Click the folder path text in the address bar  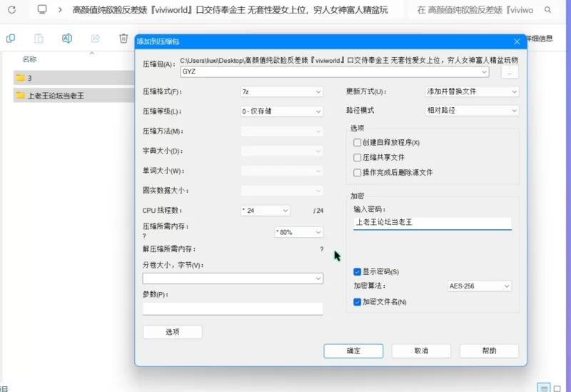click(x=230, y=10)
